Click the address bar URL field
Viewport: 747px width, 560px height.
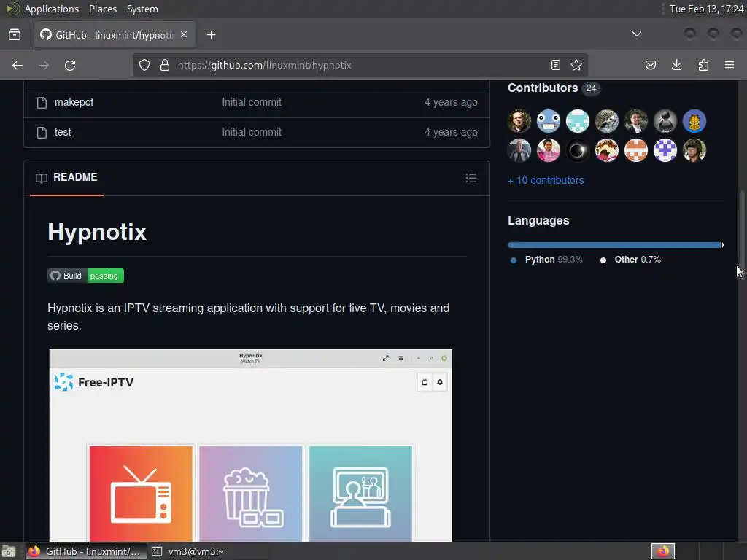click(360, 65)
